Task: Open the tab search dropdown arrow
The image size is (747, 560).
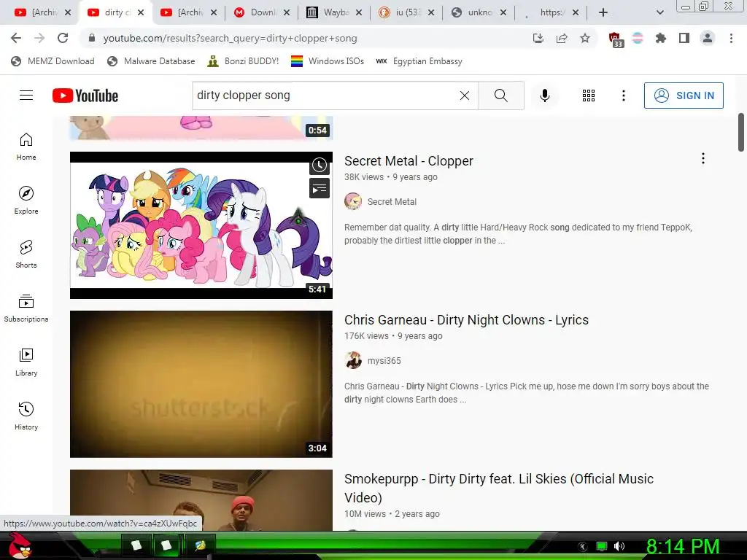Action: pyautogui.click(x=659, y=12)
